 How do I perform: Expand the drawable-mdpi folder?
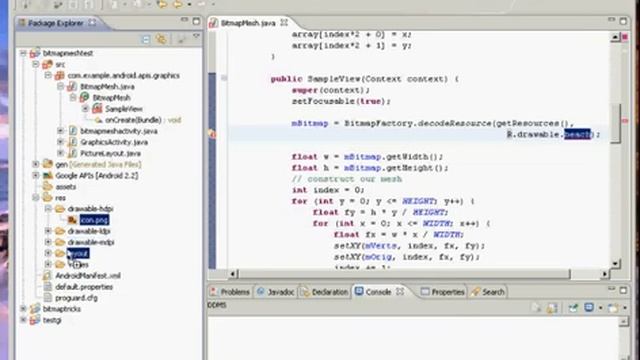(48, 242)
